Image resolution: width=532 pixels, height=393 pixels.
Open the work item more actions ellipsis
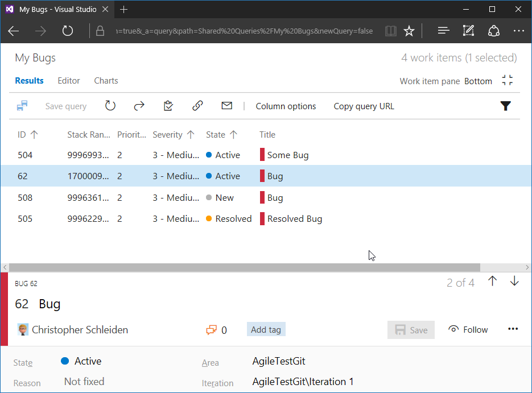513,329
